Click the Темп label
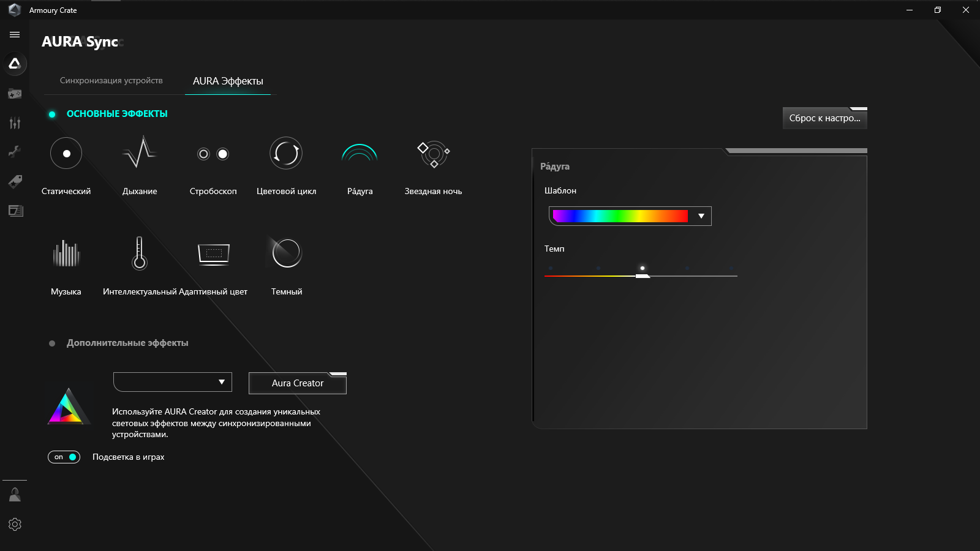980x551 pixels. click(x=554, y=249)
